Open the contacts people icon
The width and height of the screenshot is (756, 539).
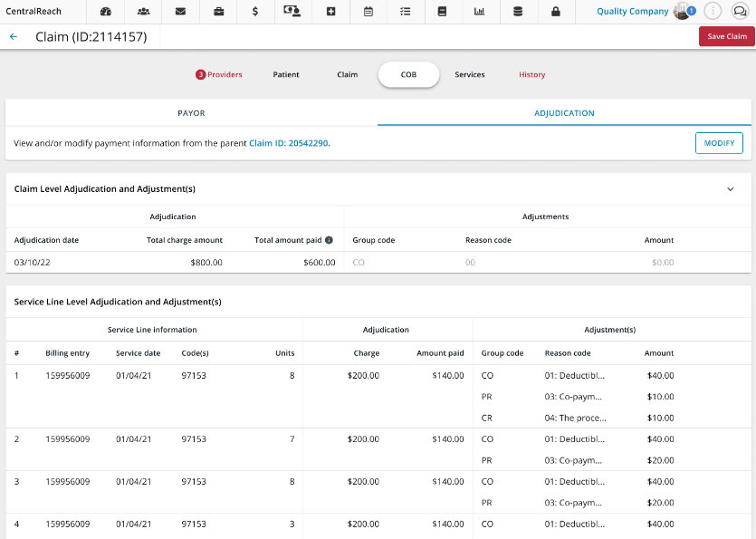143,12
